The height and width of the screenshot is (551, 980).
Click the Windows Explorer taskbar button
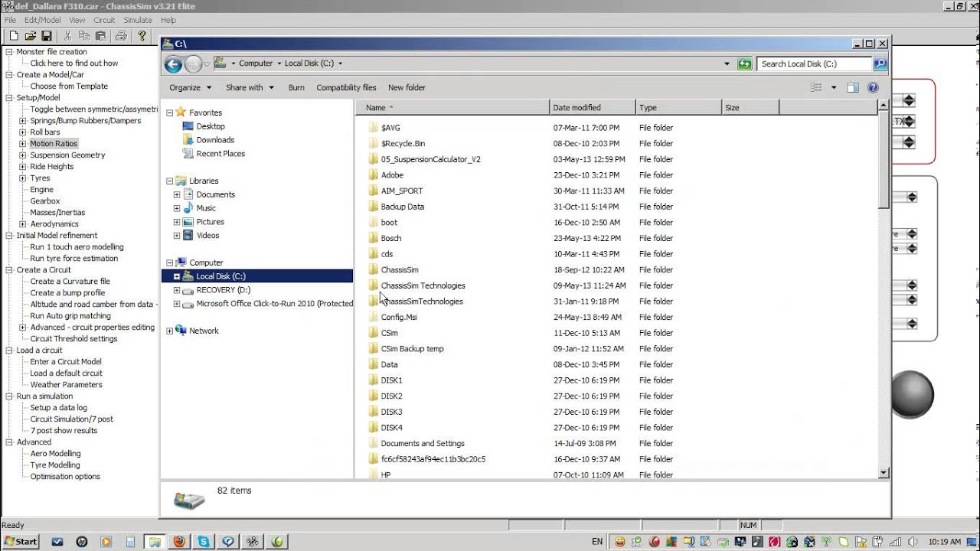pos(154,541)
